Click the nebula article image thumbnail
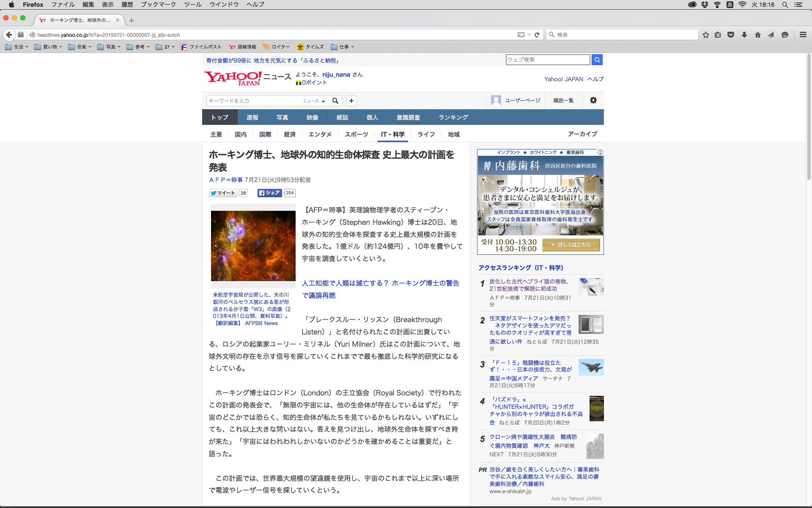Viewport: 812px width, 508px height. 253,246
